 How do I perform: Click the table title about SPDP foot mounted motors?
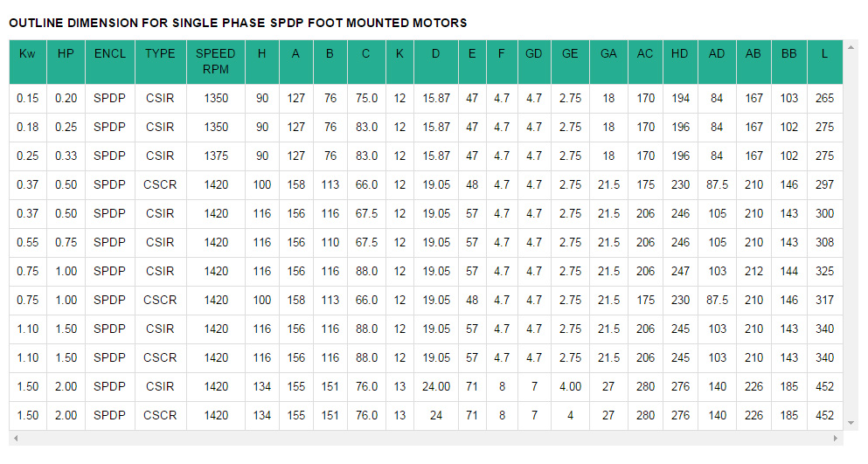point(238,23)
